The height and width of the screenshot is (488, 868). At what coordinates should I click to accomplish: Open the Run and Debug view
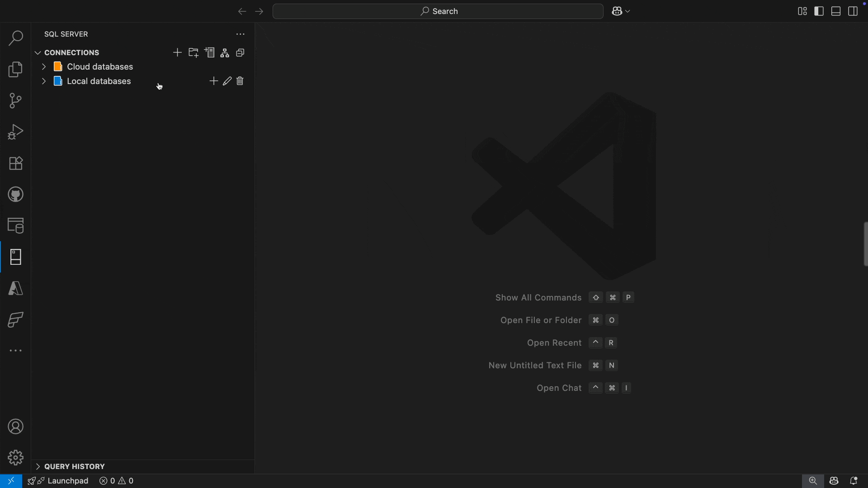click(16, 132)
